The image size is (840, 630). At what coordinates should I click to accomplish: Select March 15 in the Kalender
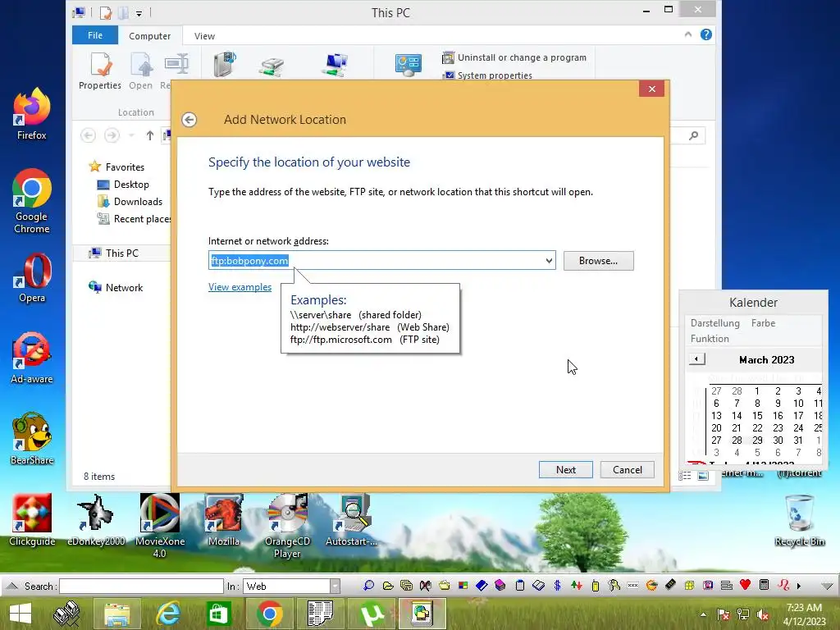[x=757, y=416]
